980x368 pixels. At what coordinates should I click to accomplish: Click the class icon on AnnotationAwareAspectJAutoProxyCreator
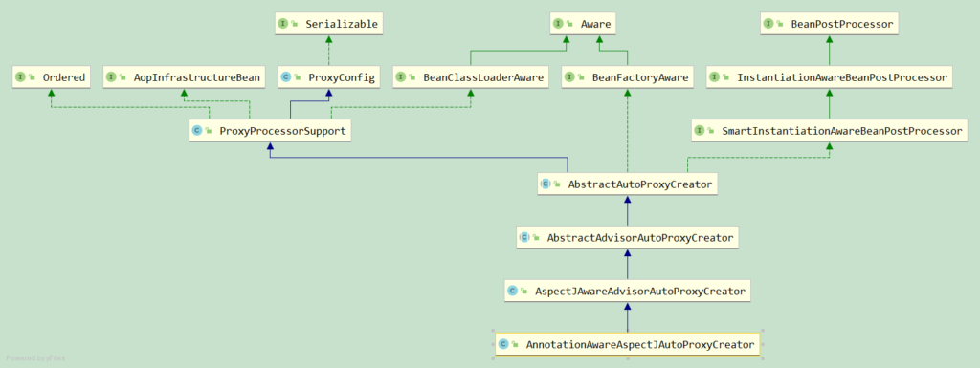[503, 344]
